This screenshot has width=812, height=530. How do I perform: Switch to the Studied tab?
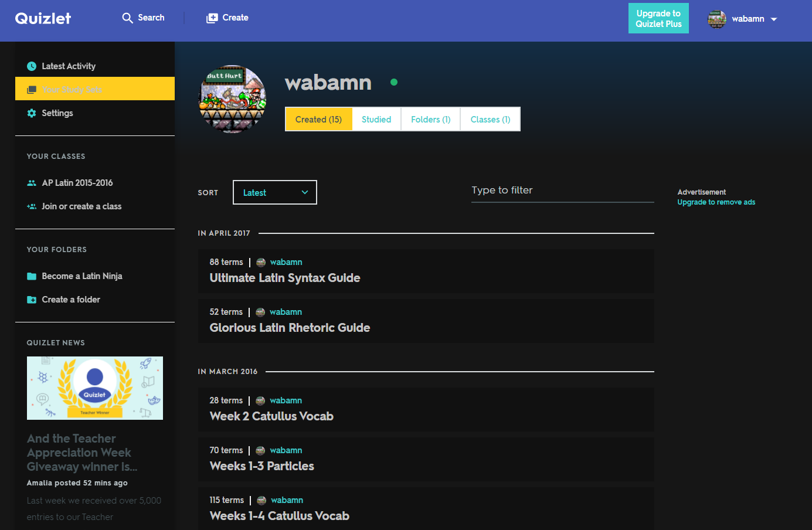coord(376,119)
